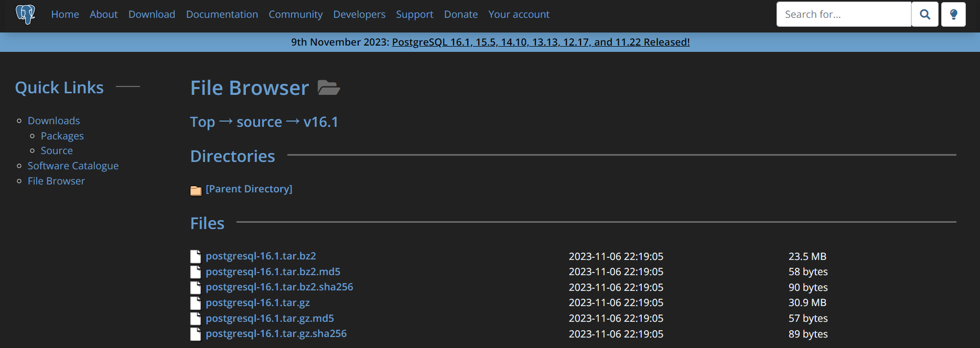Click the PostgreSQL elephant logo
Screen dimensions: 980x348
(x=25, y=14)
